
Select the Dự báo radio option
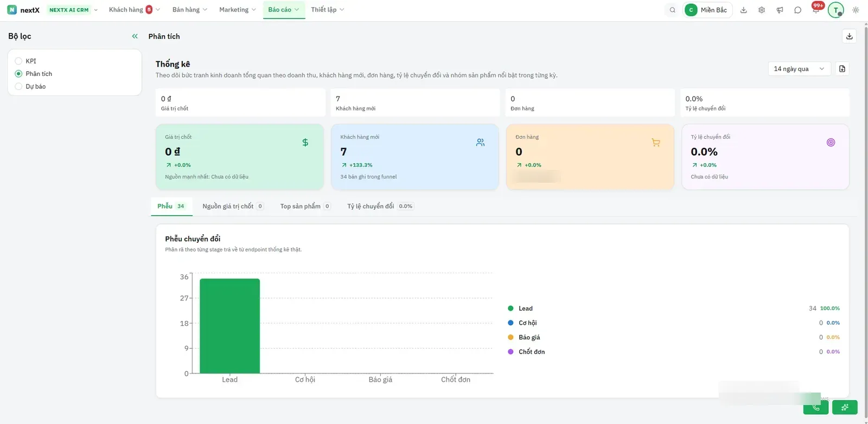point(18,86)
